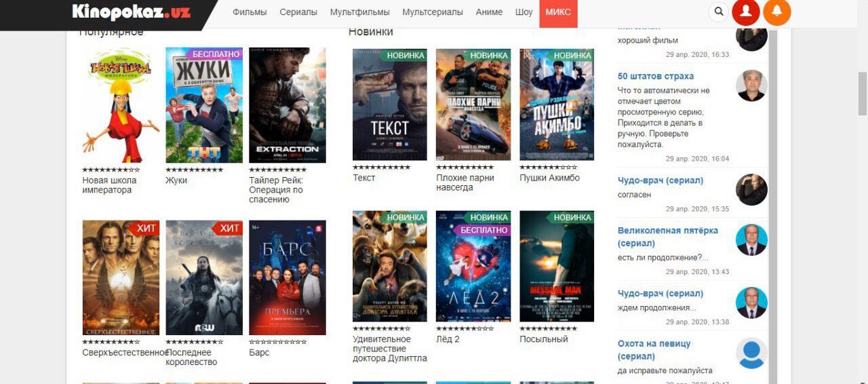
Task: Click the Посыльный title link
Action: pos(544,339)
